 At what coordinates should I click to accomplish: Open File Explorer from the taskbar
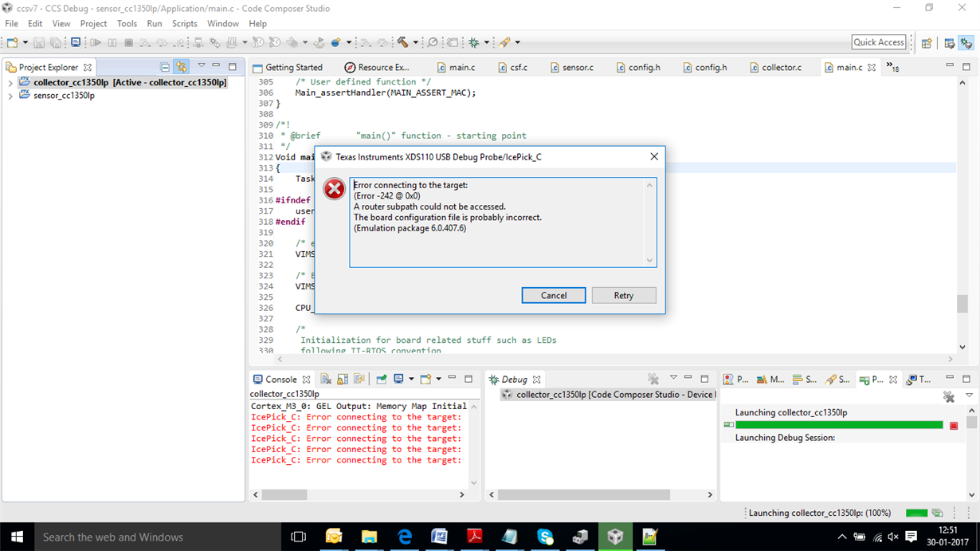point(369,537)
